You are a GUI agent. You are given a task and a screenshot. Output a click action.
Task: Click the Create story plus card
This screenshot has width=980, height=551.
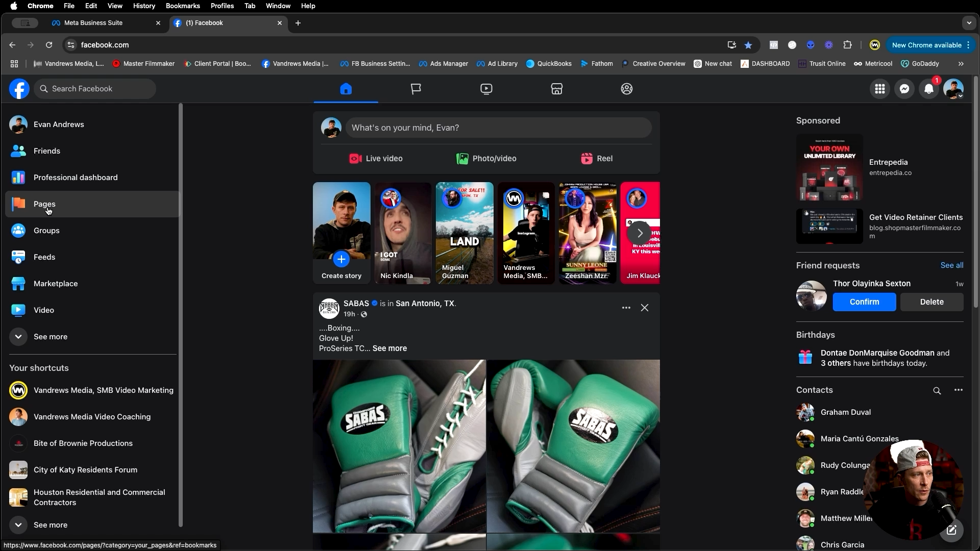click(x=341, y=233)
